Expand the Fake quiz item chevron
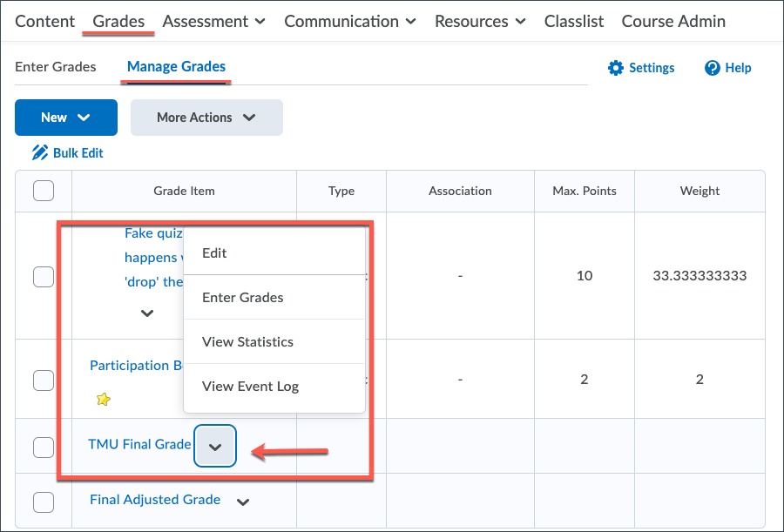Viewport: 784px width, 532px height. [147, 313]
